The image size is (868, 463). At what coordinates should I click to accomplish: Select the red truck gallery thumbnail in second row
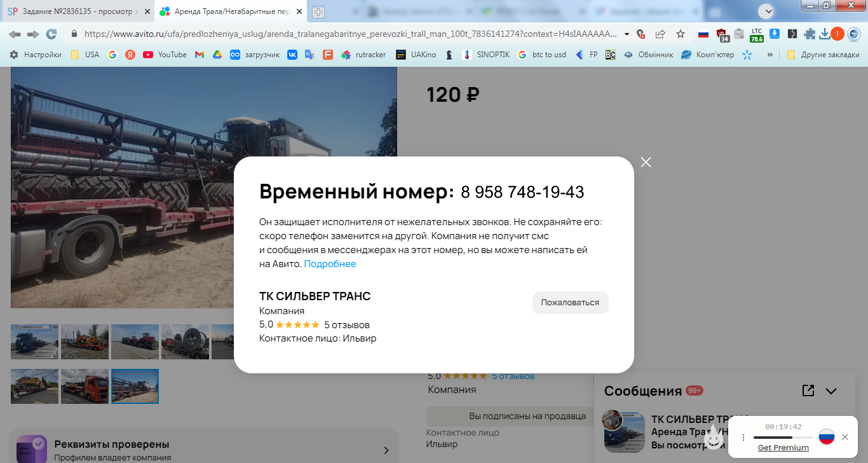tap(85, 386)
